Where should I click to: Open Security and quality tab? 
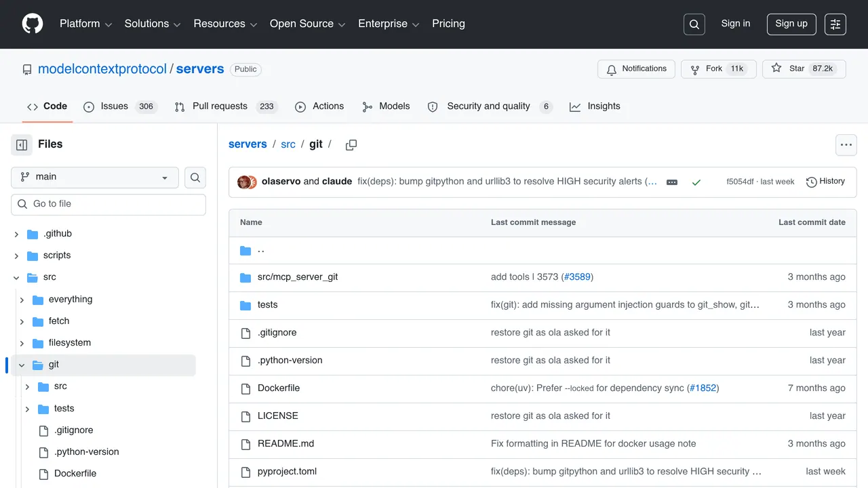(490, 106)
